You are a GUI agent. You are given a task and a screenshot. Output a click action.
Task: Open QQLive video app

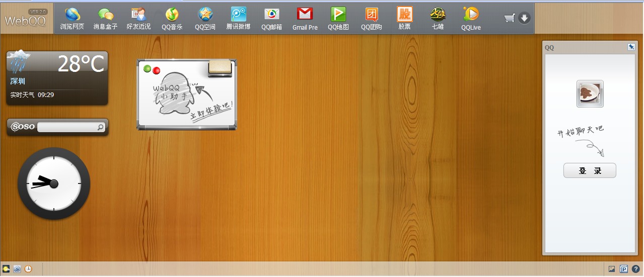pos(471,19)
